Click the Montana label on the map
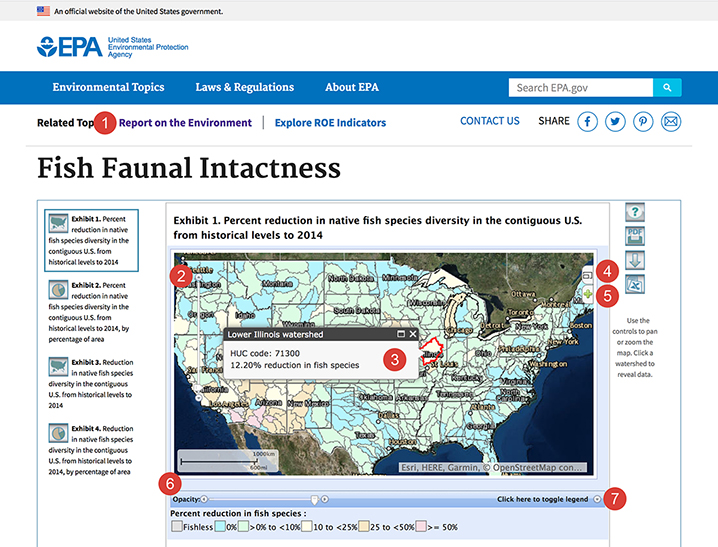 click(x=277, y=284)
